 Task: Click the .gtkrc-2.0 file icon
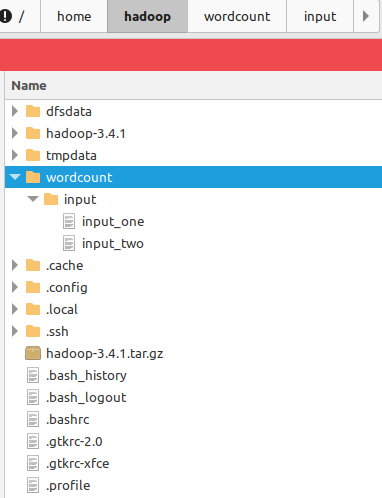click(33, 441)
